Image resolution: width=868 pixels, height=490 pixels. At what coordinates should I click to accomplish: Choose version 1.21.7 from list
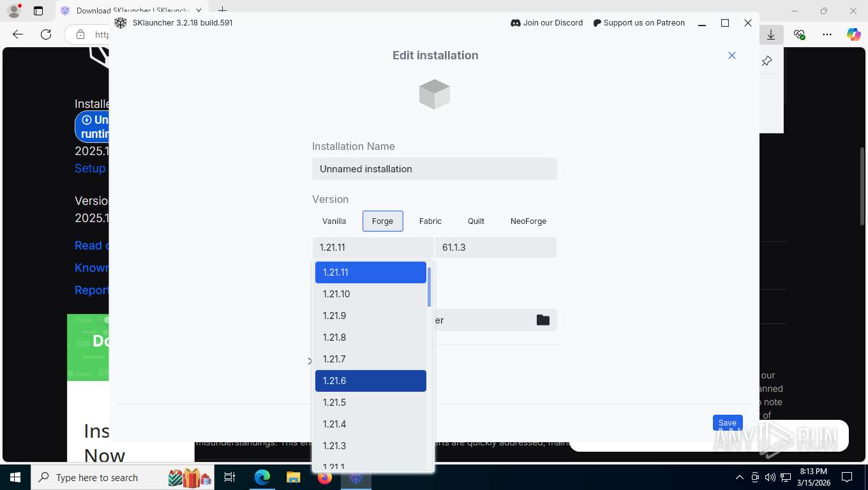pos(371,359)
